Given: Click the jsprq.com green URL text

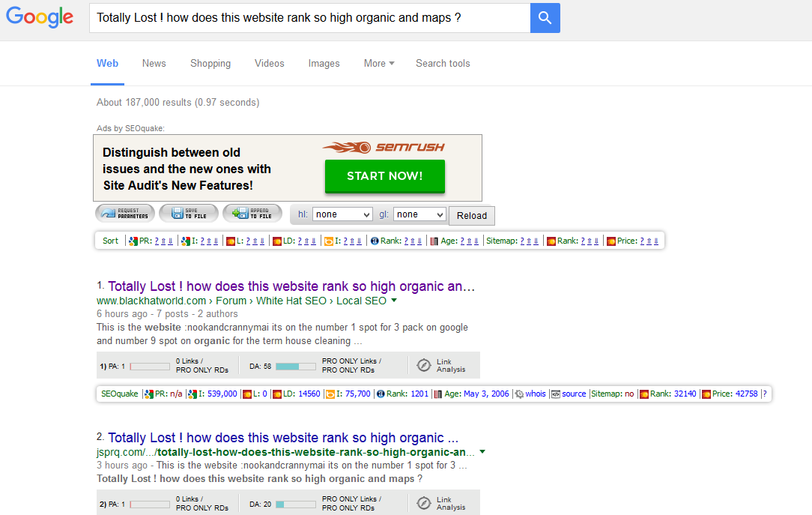Looking at the screenshot, I should tap(285, 452).
